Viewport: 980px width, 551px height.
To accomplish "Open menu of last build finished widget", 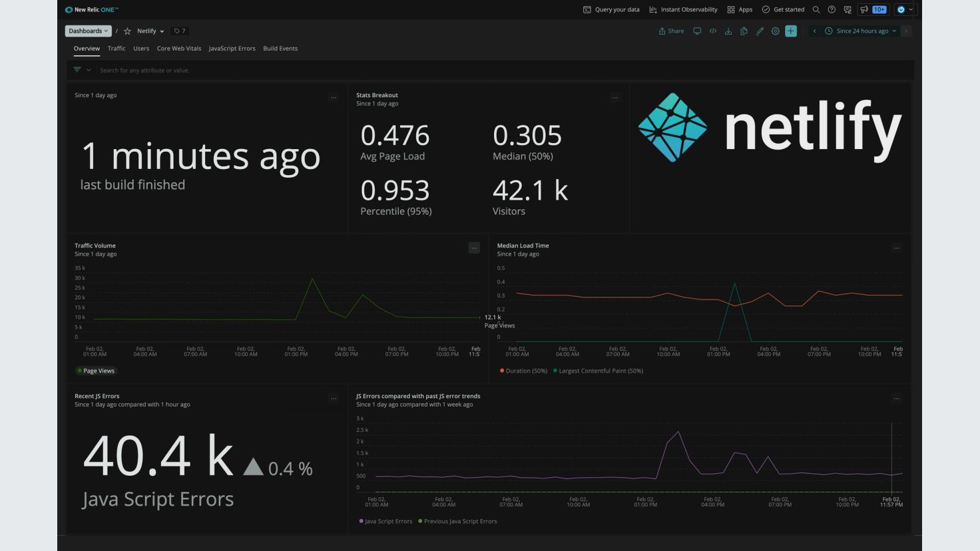I will pos(334,98).
